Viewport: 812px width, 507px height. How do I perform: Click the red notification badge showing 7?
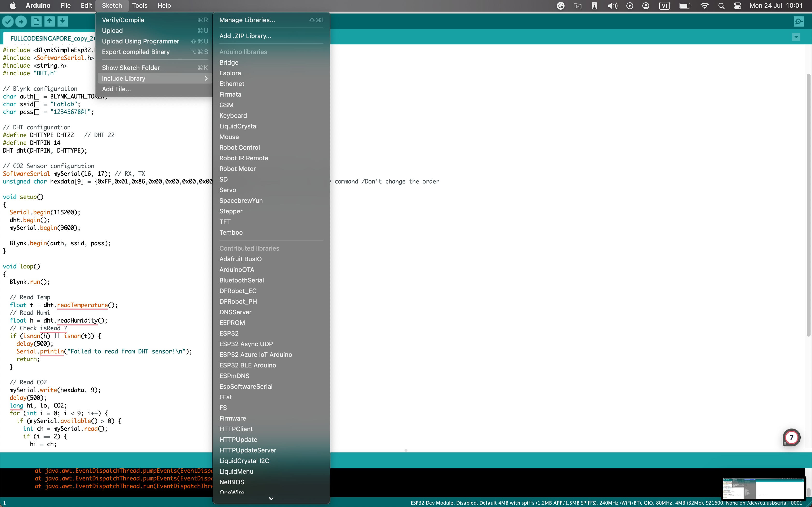pos(791,437)
